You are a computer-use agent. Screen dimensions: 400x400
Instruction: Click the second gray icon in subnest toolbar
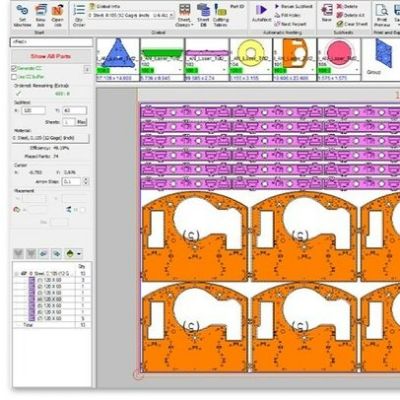click(31, 254)
